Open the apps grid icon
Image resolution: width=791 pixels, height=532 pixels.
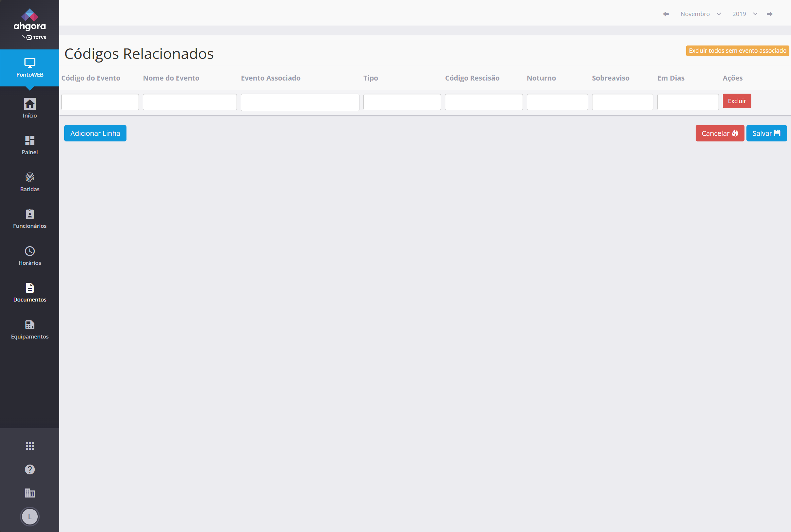coord(29,446)
